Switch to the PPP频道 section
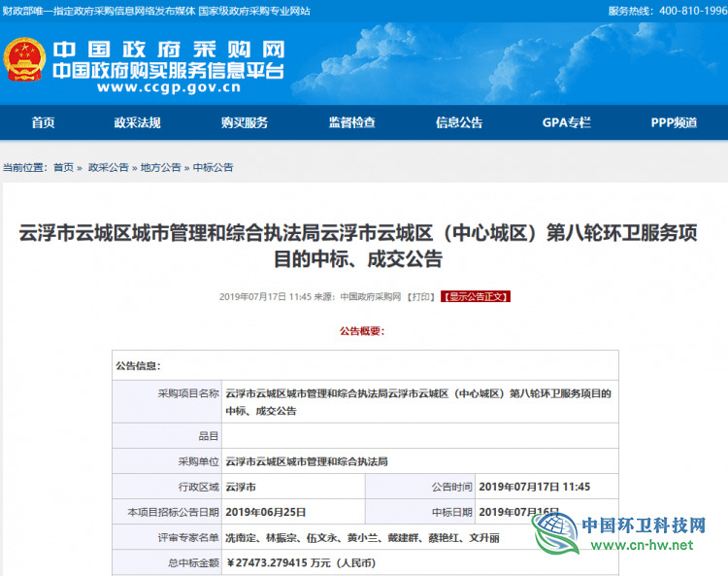 (674, 122)
